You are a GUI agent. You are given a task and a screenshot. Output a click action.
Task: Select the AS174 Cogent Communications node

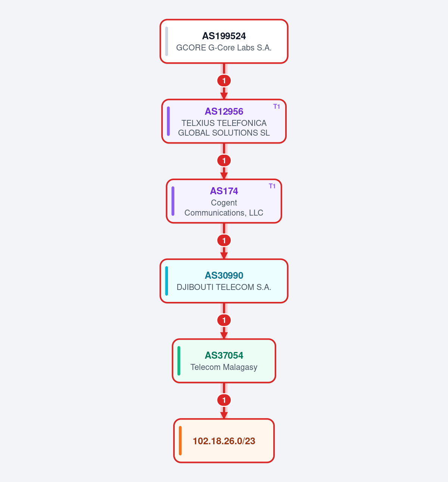click(224, 201)
